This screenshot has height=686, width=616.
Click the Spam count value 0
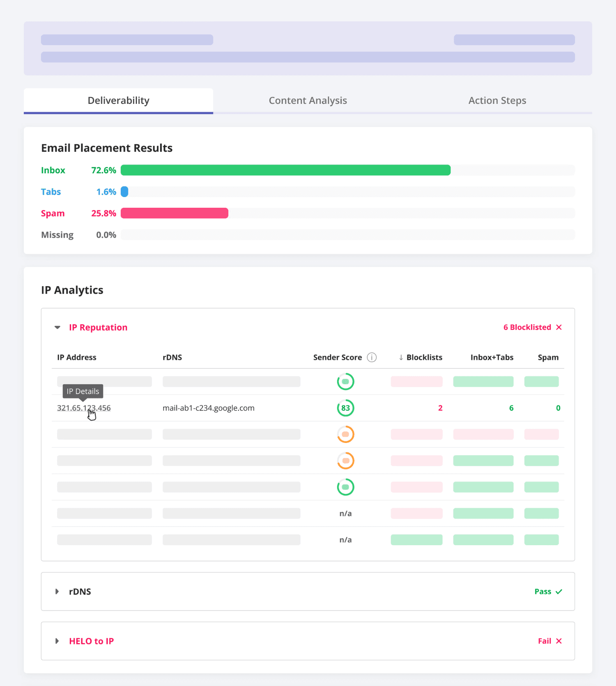[558, 408]
